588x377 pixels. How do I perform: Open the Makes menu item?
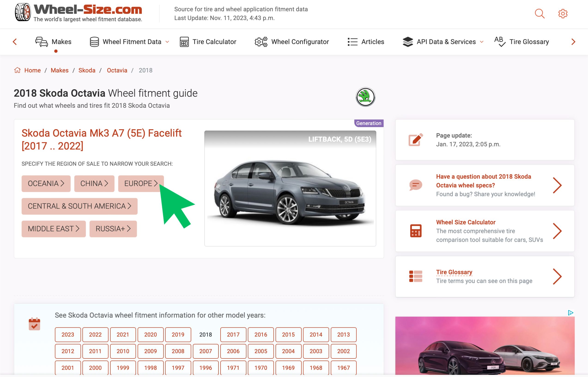click(61, 42)
